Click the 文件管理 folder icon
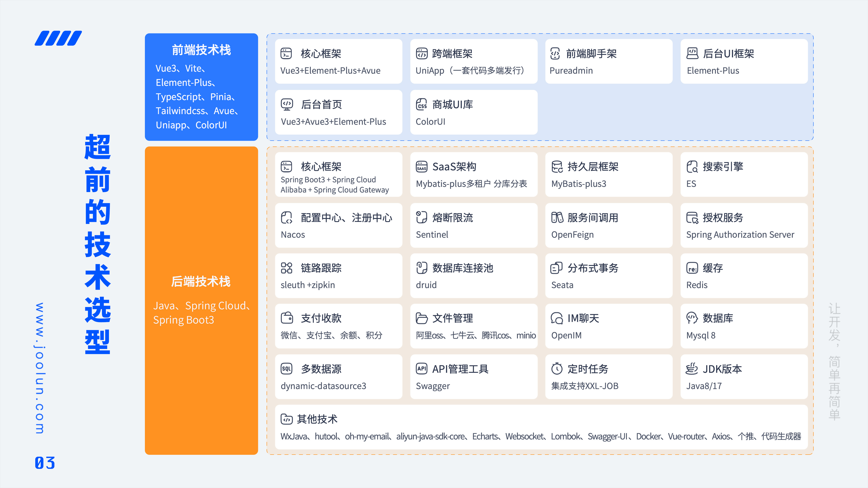The height and width of the screenshot is (488, 868). pos(422,318)
